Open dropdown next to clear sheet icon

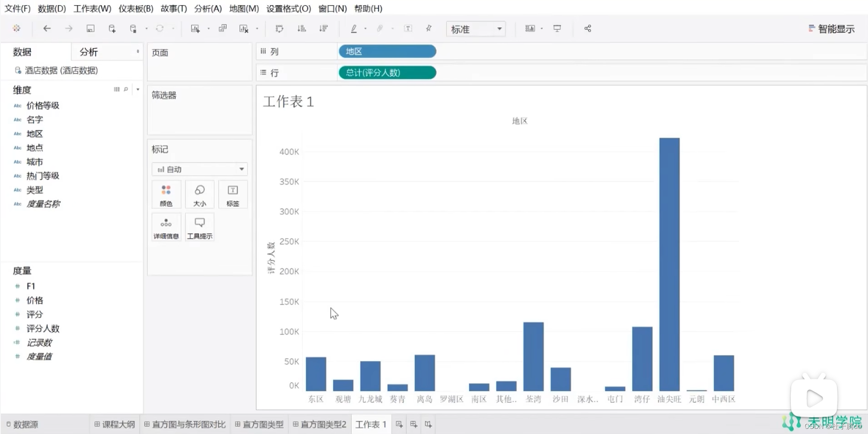[x=257, y=28]
